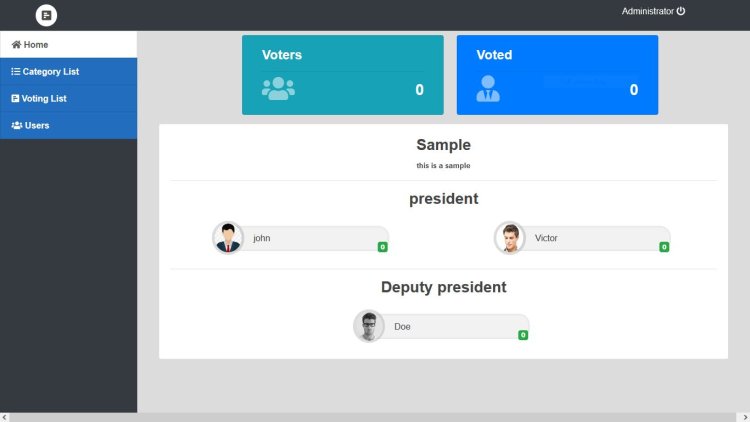Image resolution: width=750 pixels, height=422 pixels.
Task: Click the power icon beside Administrator
Action: point(681,11)
